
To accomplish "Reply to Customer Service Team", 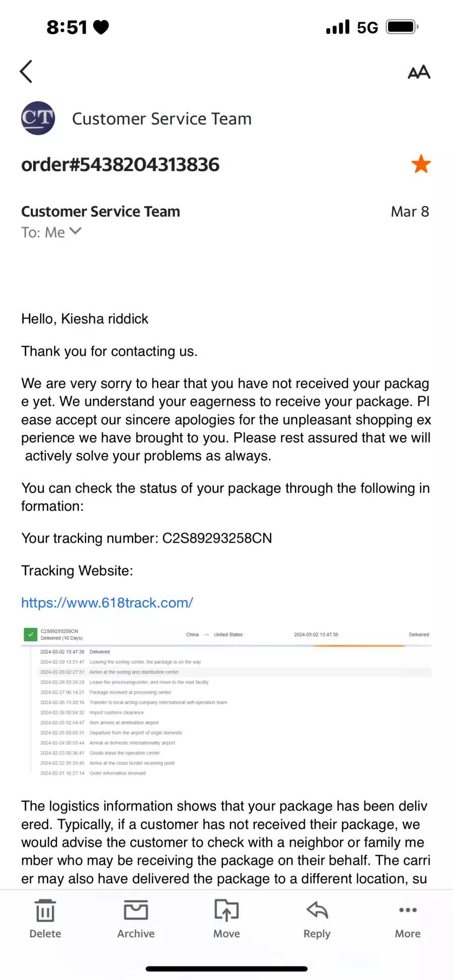I will 317,919.
